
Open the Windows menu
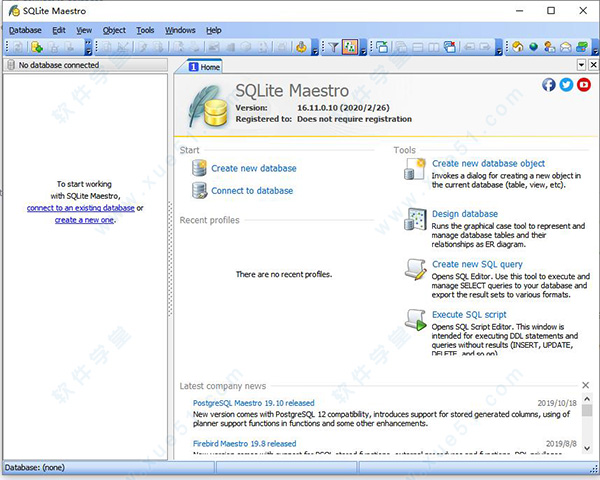tap(180, 30)
